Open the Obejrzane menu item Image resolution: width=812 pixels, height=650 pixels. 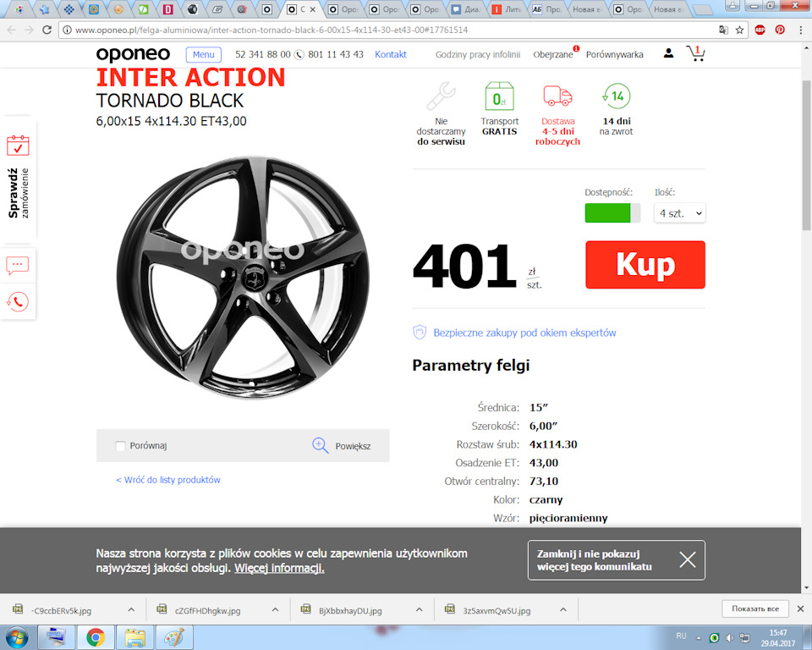[552, 54]
